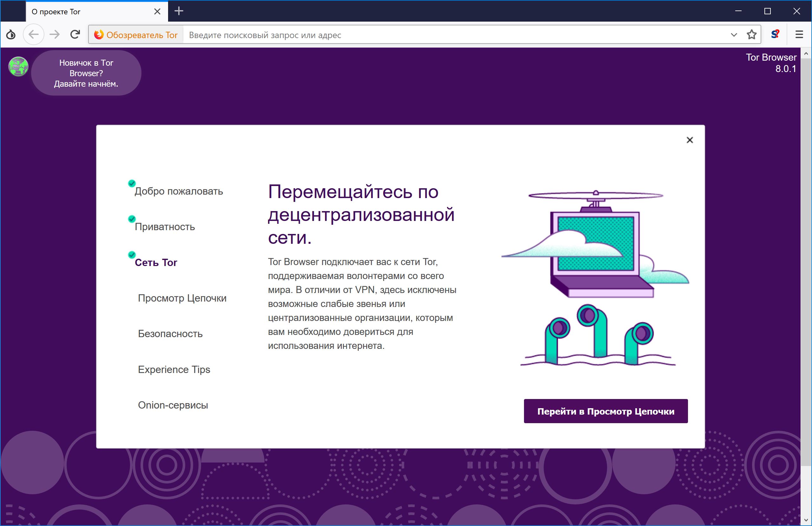The width and height of the screenshot is (812, 526).
Task: Click the NoScript extension icon
Action: click(776, 35)
